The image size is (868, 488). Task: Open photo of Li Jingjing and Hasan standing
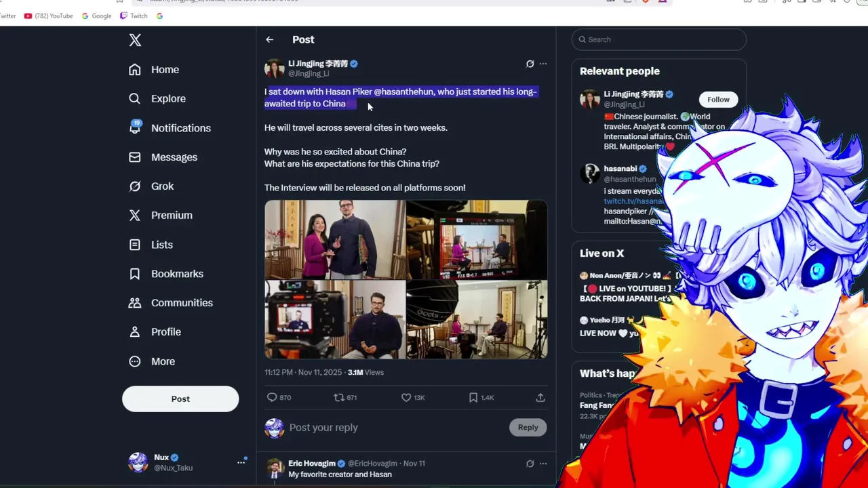pos(335,239)
